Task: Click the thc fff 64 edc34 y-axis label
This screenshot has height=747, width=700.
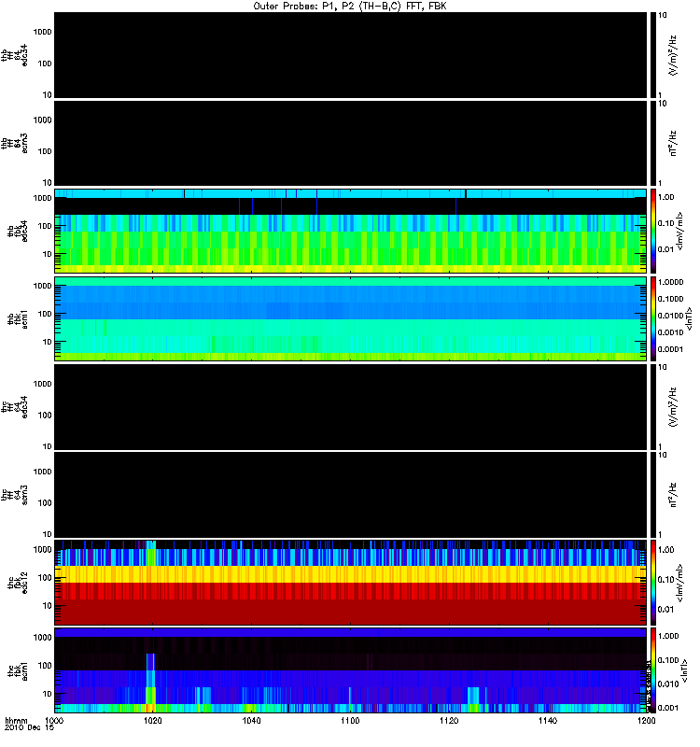Action: [x=14, y=407]
